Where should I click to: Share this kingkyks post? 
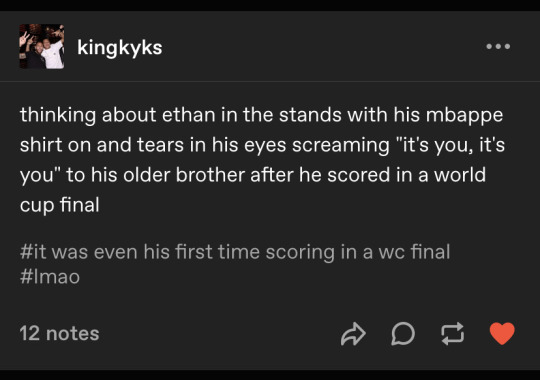coord(353,333)
